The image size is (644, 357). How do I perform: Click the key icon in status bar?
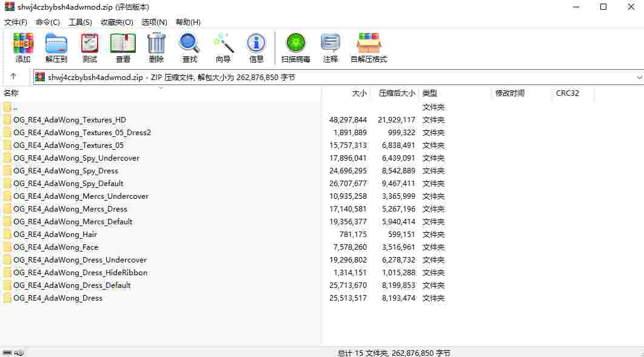[19, 353]
